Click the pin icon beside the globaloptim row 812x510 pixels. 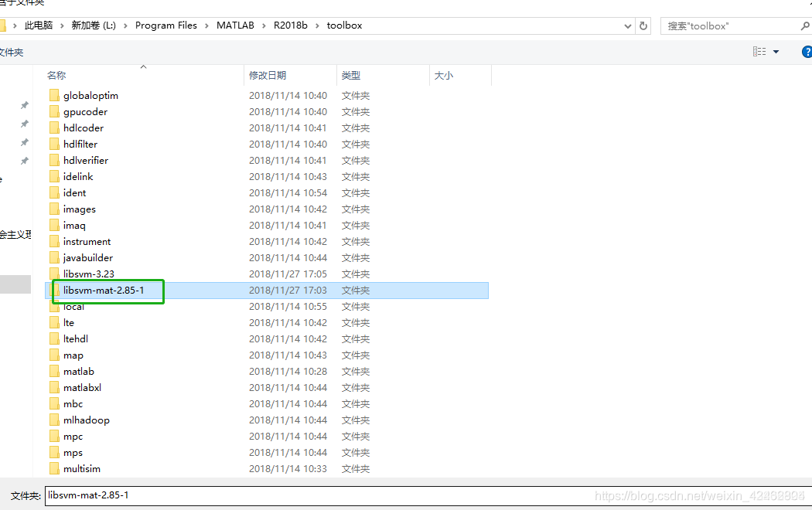point(24,105)
